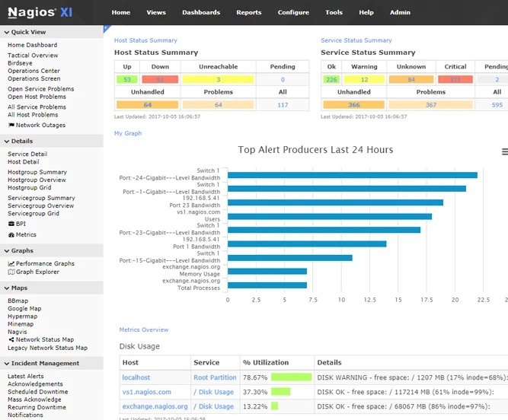The width and height of the screenshot is (508, 420).
Task: Open the Admin menu
Action: point(400,12)
